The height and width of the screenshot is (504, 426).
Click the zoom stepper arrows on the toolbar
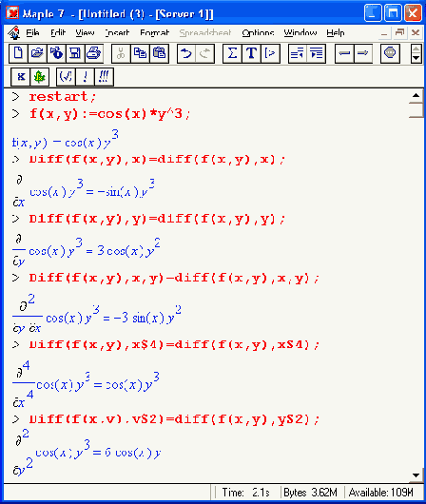(416, 53)
